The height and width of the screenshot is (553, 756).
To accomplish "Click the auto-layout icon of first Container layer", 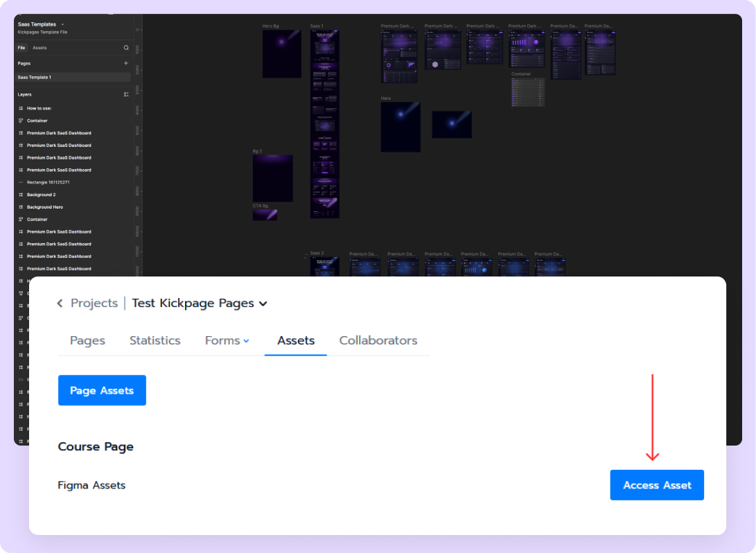I will pyautogui.click(x=21, y=121).
